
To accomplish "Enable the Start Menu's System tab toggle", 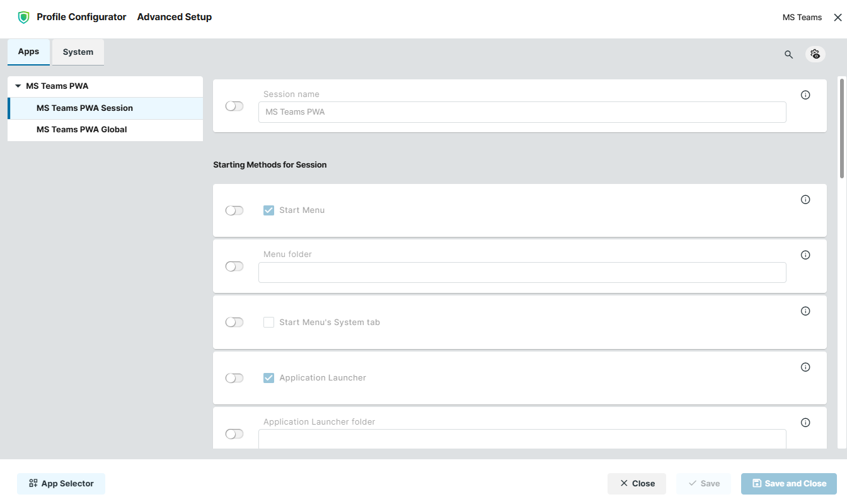I will [234, 322].
